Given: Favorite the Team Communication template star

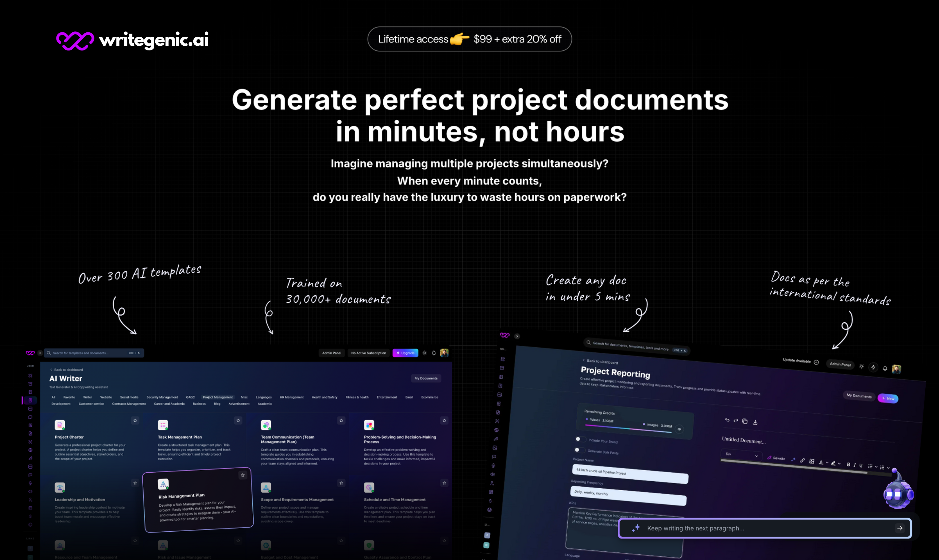Looking at the screenshot, I should (341, 421).
